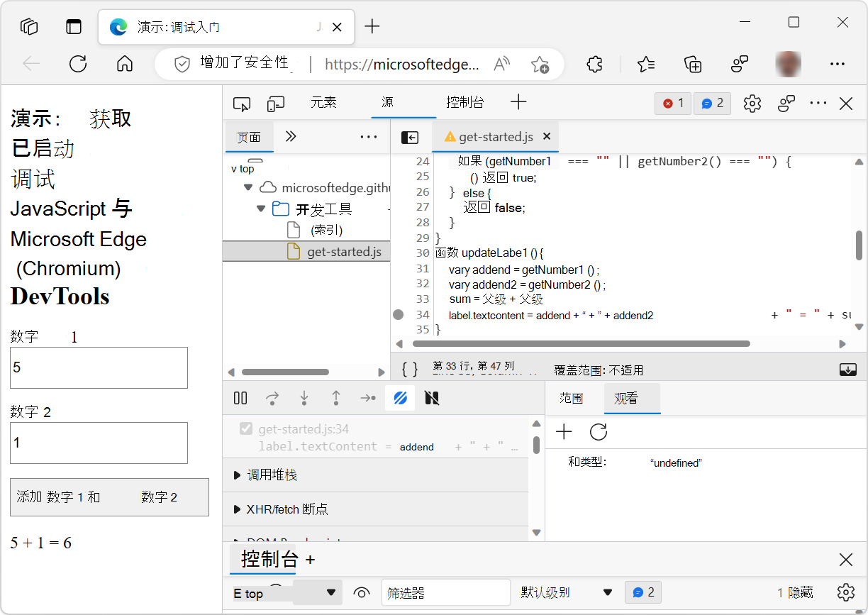Click the pause script execution icon
This screenshot has width=868, height=615.
point(240,398)
